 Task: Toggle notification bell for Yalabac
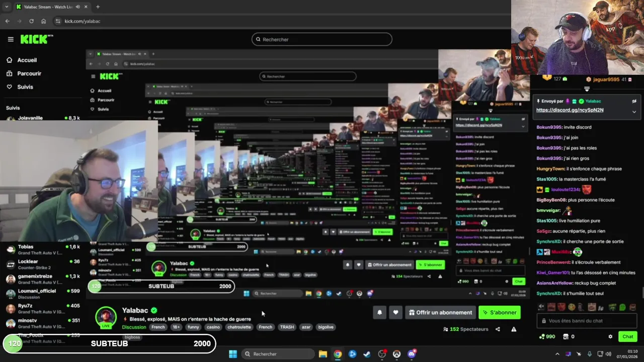click(x=380, y=312)
